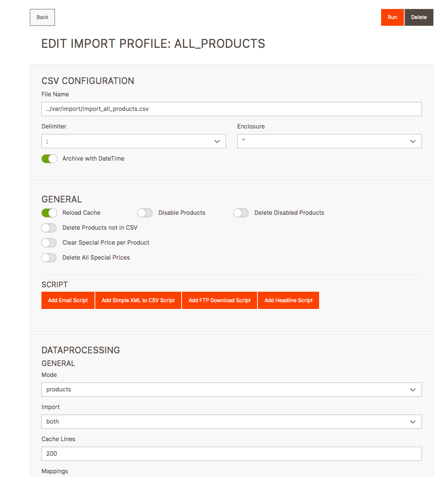
Task: Expand the Mode dropdown showing products
Action: click(232, 390)
